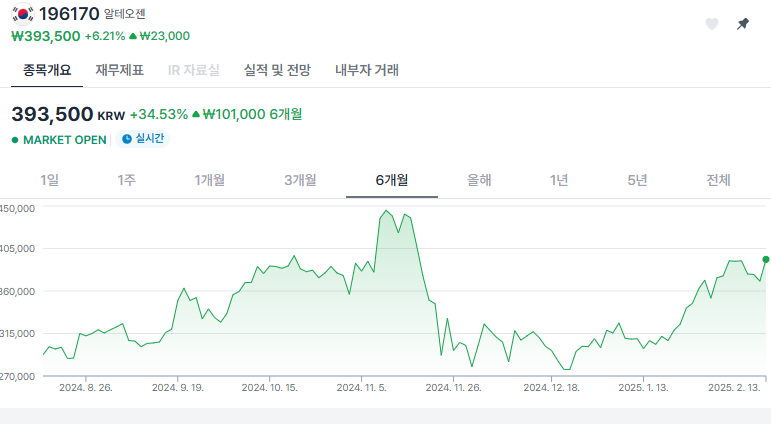
Task: Click the clock icon beside 실시간
Action: pyautogui.click(x=127, y=139)
